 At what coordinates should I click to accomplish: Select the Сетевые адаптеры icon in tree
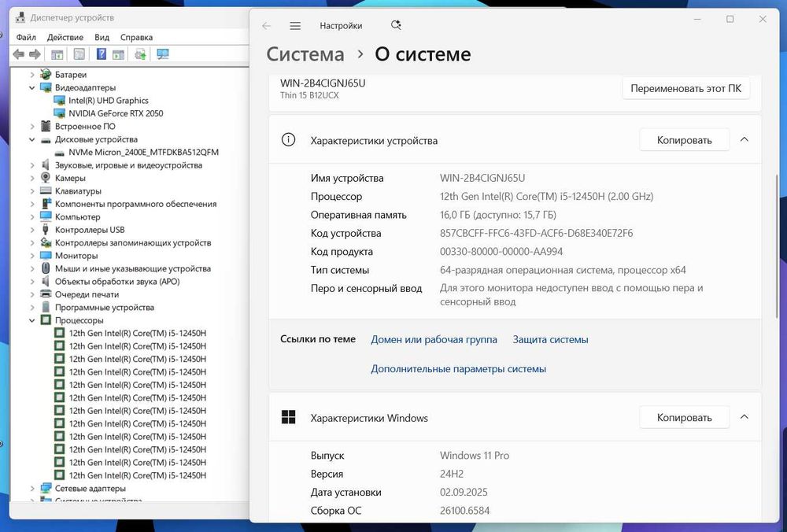click(46, 488)
